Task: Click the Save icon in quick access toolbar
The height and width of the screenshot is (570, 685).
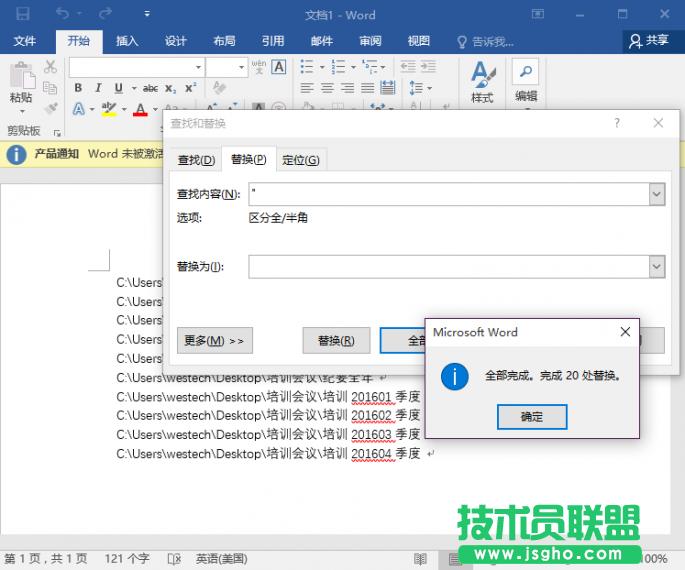Action: 22,14
